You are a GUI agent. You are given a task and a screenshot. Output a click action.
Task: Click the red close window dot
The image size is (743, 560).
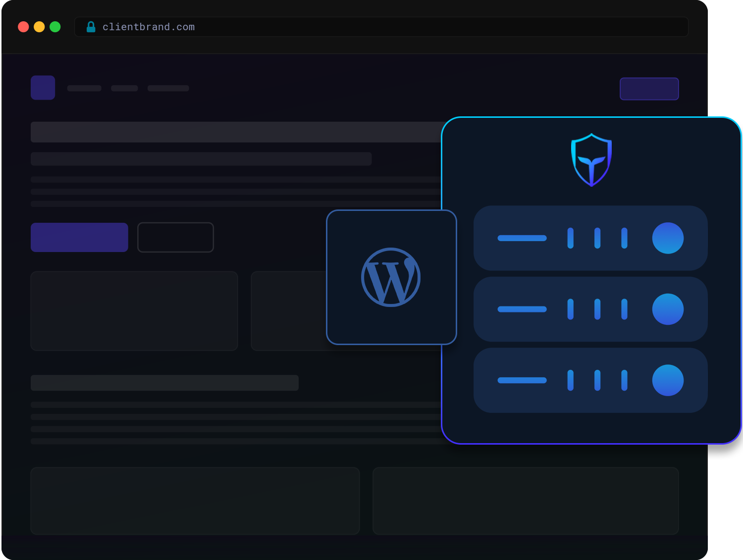click(x=23, y=27)
